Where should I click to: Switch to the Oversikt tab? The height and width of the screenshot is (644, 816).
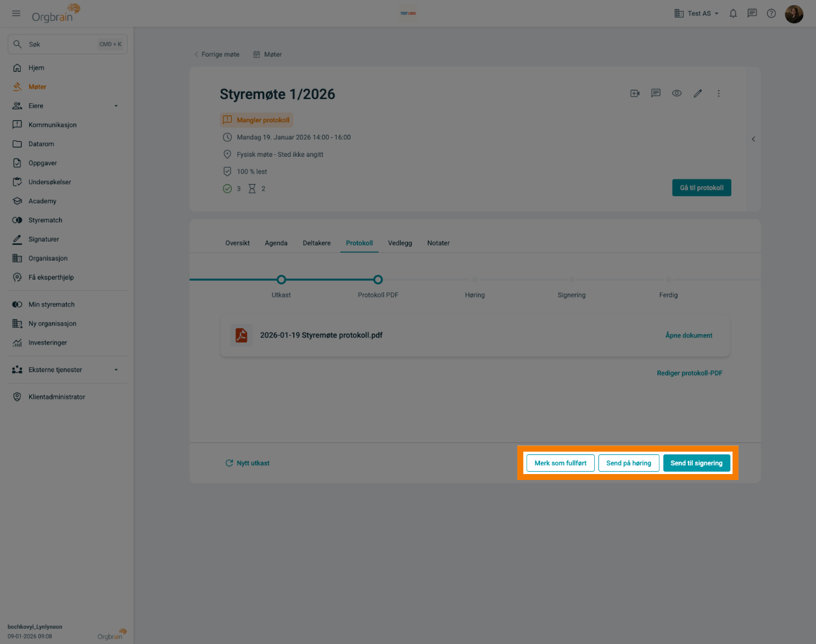coord(237,243)
